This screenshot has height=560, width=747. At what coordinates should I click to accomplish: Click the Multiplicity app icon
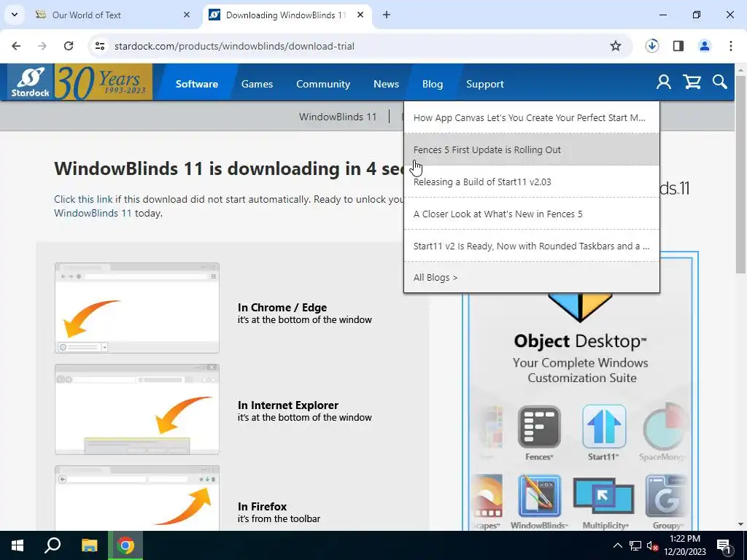click(x=603, y=496)
